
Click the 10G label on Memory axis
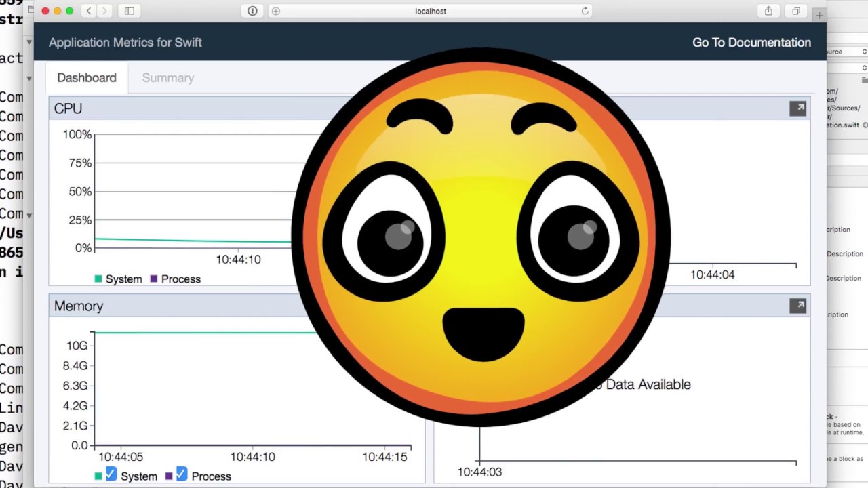coord(77,346)
